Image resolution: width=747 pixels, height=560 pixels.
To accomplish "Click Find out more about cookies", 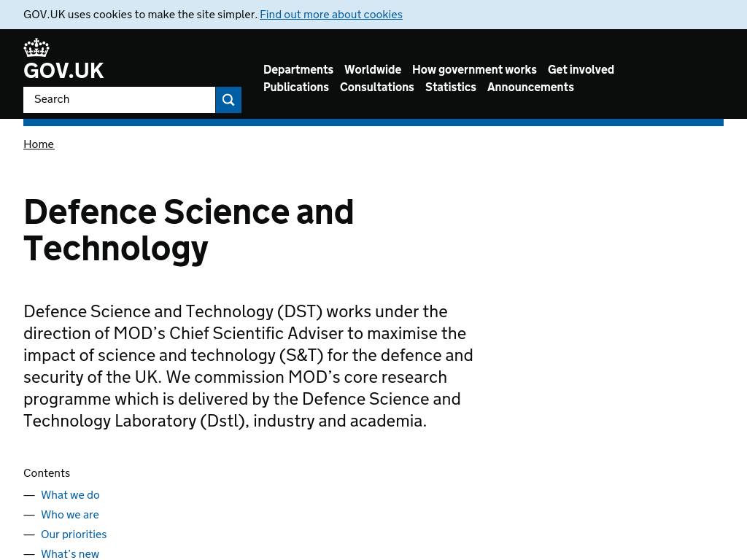I will coord(330,15).
